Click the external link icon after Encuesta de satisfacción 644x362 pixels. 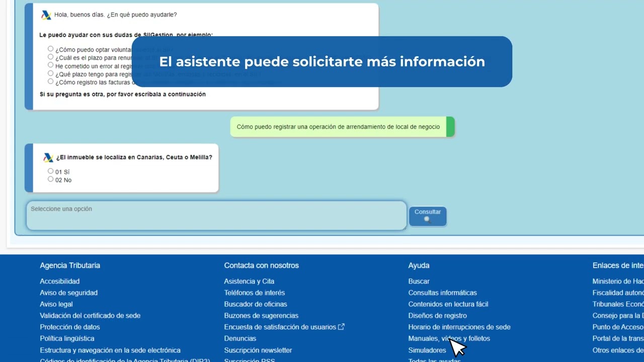pyautogui.click(x=341, y=327)
